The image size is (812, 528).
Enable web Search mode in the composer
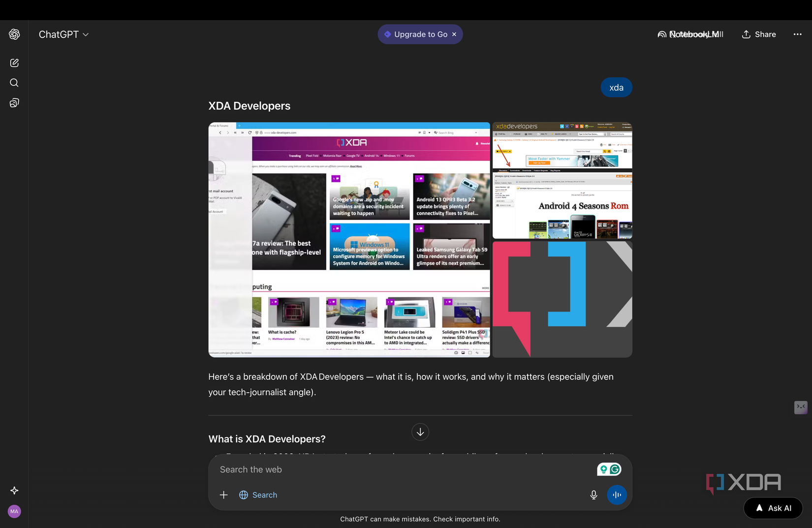[x=258, y=495]
